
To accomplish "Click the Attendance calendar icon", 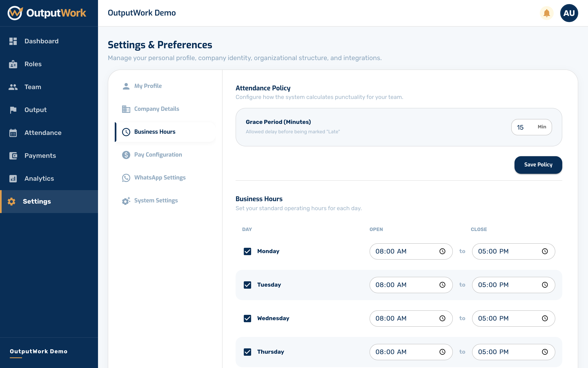I will tap(13, 133).
